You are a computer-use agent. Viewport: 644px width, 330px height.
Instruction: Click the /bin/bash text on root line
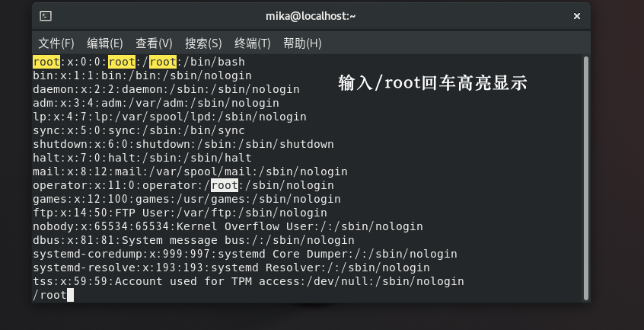coord(214,62)
